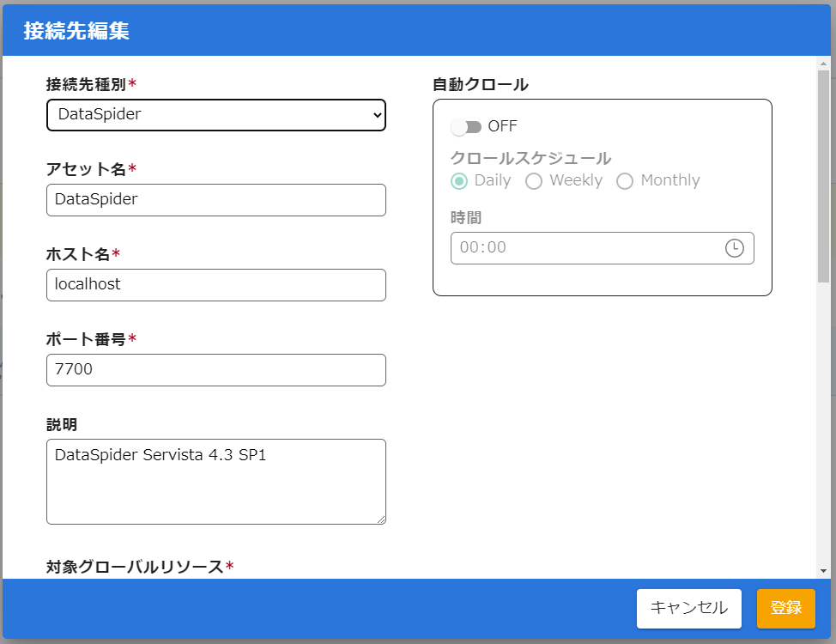
Task: Toggle the 自動クロール OFF switch
Action: 466,127
